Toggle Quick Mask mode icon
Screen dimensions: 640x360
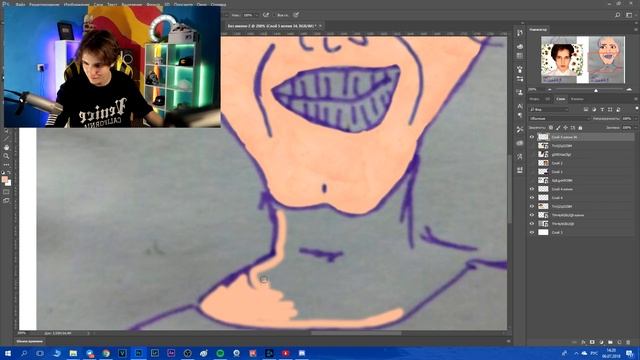(x=6, y=192)
